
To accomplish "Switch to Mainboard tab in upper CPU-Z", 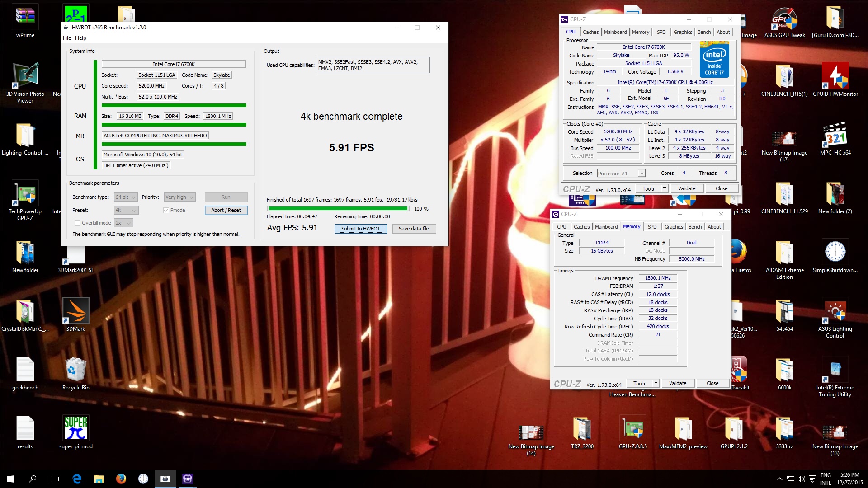I will click(615, 32).
